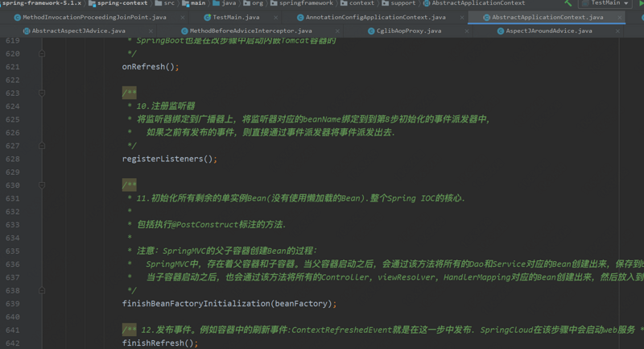Click spring-framework-5.1.x breadcrumb
This screenshot has width=644, height=349.
42,3
